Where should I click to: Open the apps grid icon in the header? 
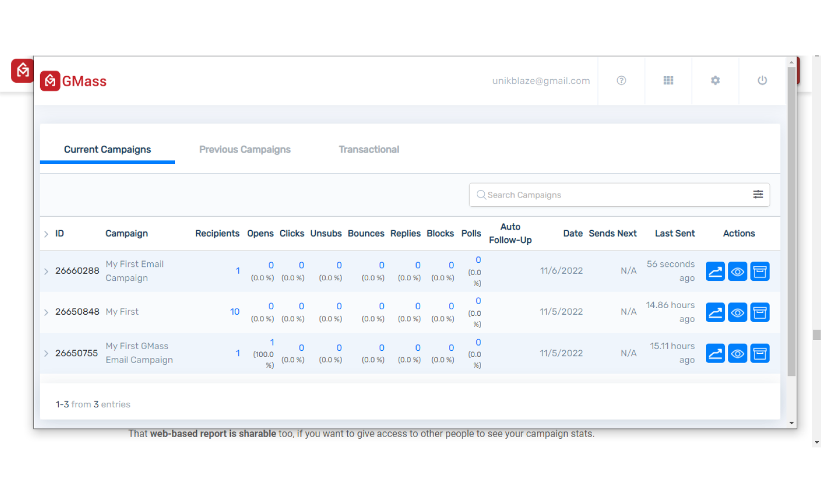[x=668, y=80]
